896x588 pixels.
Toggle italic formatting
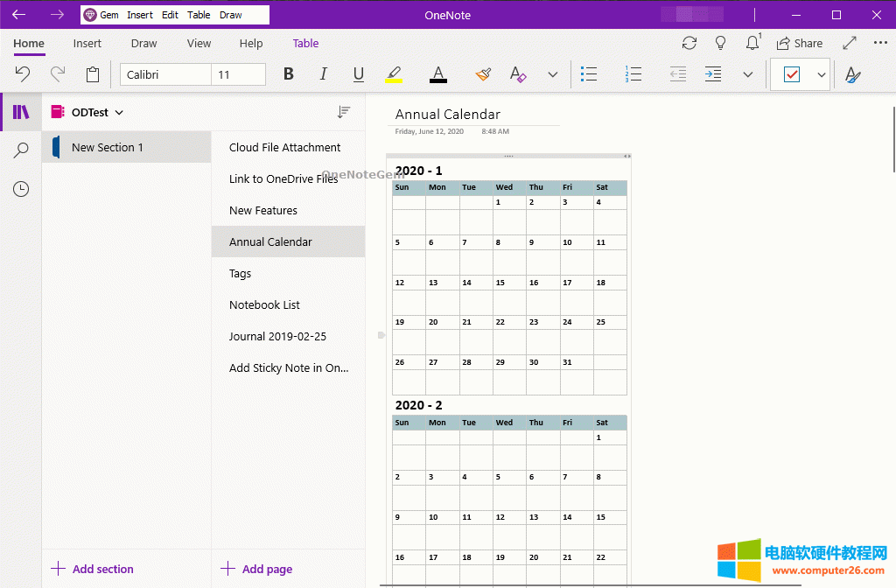[323, 74]
